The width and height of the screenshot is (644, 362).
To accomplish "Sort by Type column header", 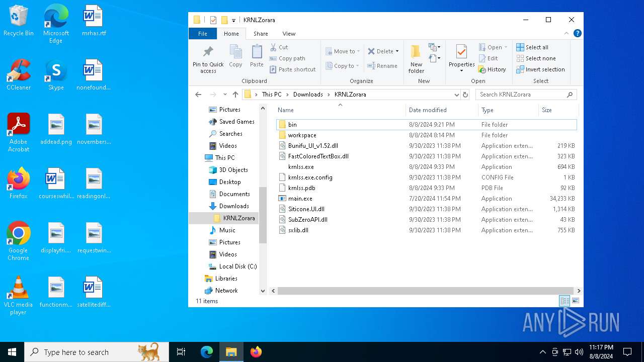I will pos(508,110).
